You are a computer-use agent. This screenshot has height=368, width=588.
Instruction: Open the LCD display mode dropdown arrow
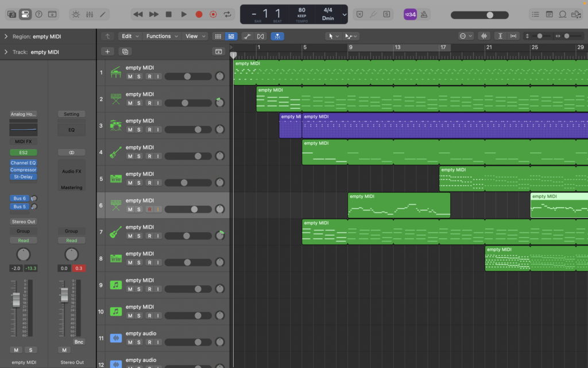point(344,14)
